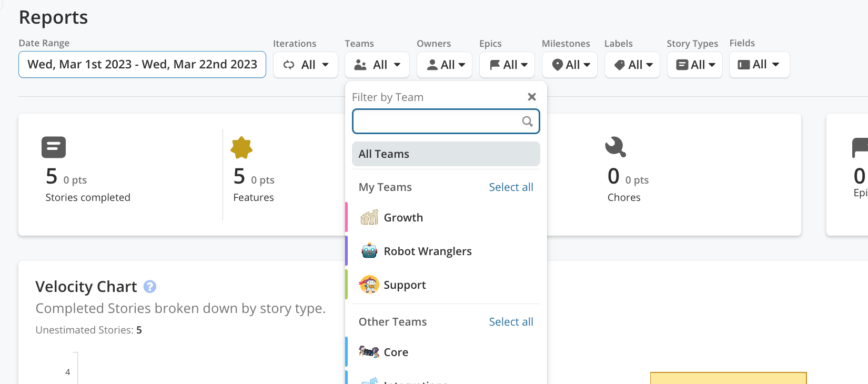Open the Owners filter dropdown

coord(445,65)
